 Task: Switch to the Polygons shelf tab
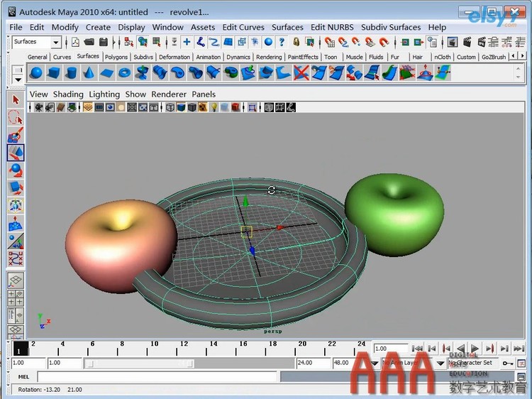(116, 57)
